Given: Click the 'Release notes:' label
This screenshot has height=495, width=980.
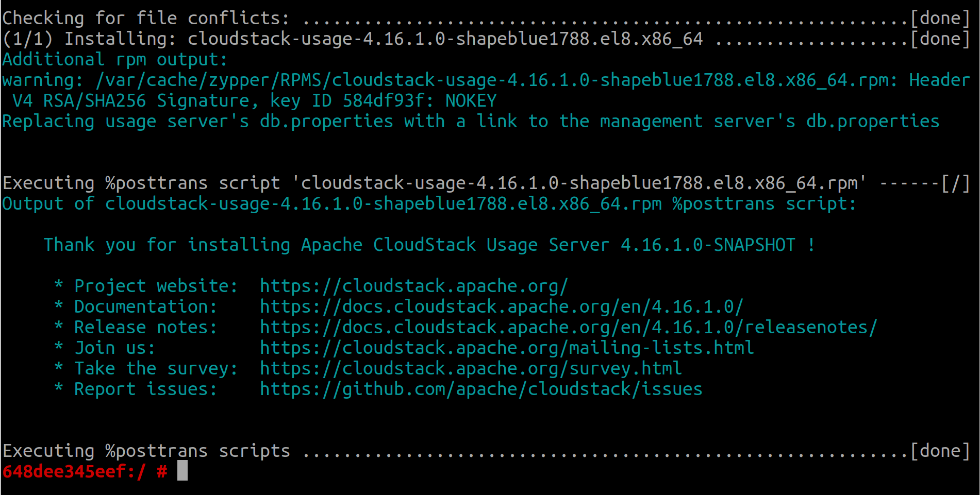Looking at the screenshot, I should [146, 327].
